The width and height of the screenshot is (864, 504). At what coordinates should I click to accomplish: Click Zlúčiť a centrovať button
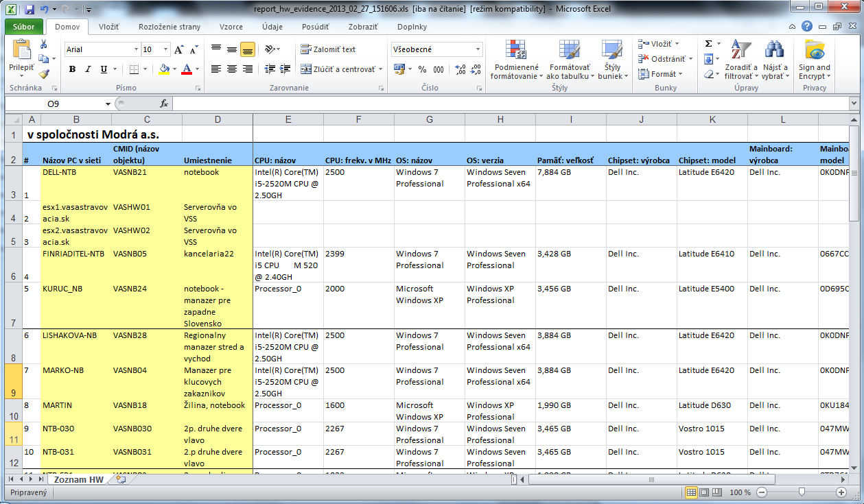tap(338, 69)
